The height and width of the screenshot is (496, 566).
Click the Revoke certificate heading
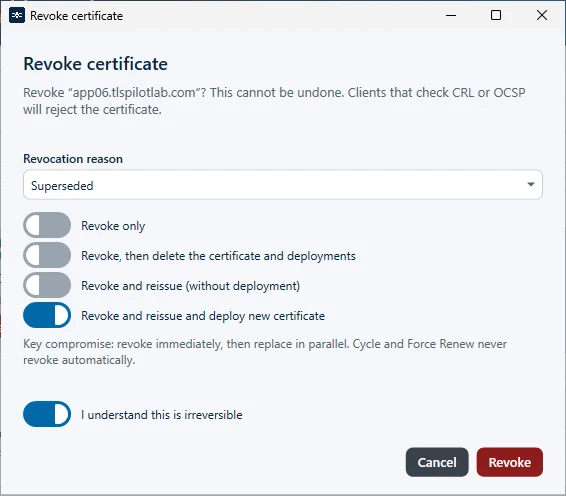(x=95, y=64)
